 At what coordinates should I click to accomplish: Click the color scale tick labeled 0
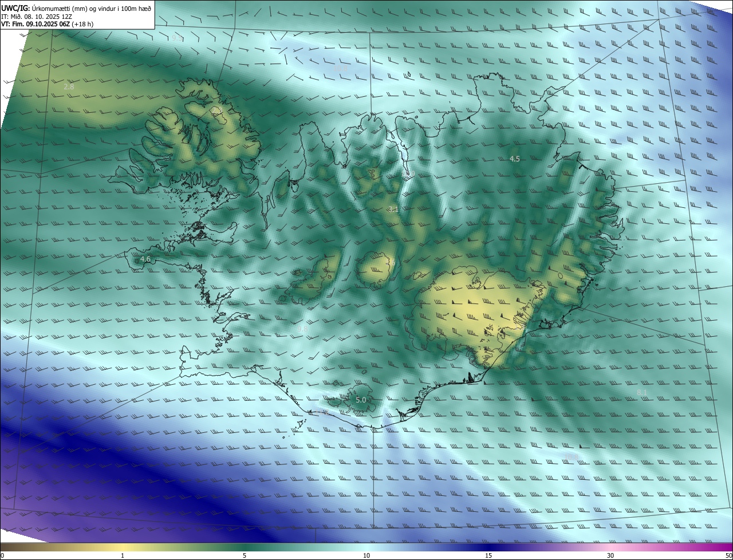[x=2, y=555]
